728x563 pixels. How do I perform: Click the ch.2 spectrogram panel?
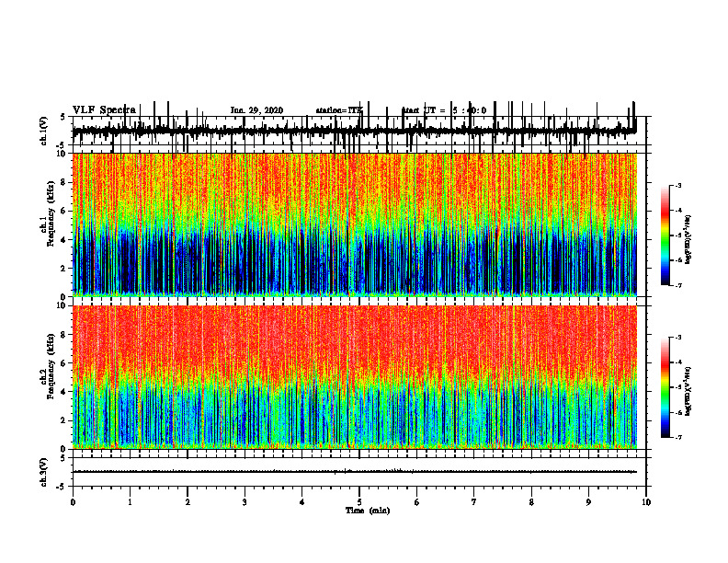355,377
